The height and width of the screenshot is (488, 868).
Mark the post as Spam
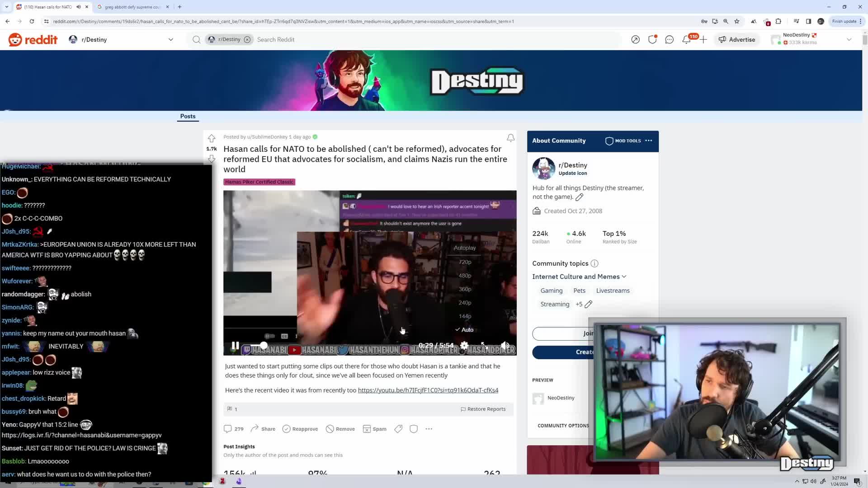point(375,429)
